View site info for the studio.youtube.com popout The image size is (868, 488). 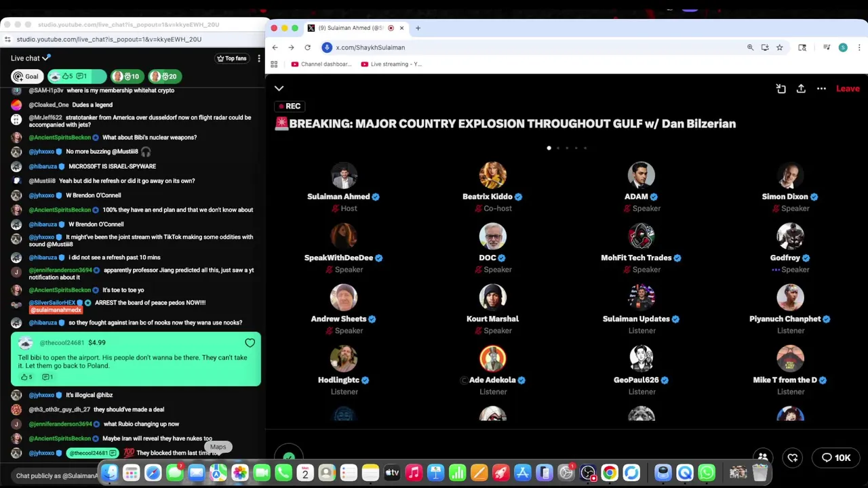point(7,39)
